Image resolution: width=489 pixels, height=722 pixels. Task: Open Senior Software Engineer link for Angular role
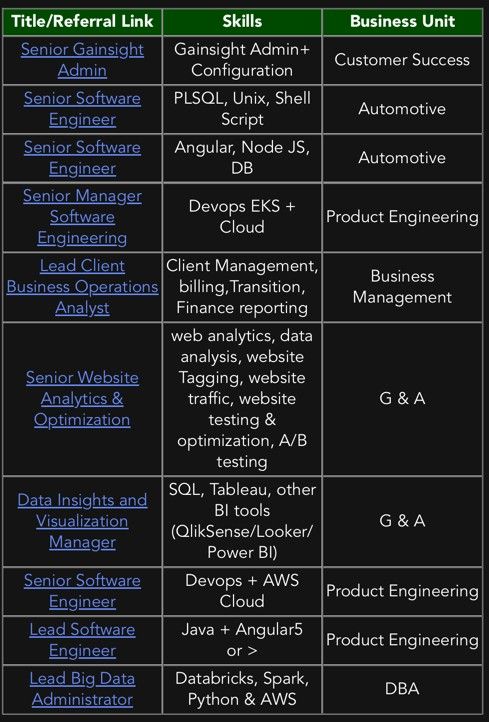(x=82, y=158)
